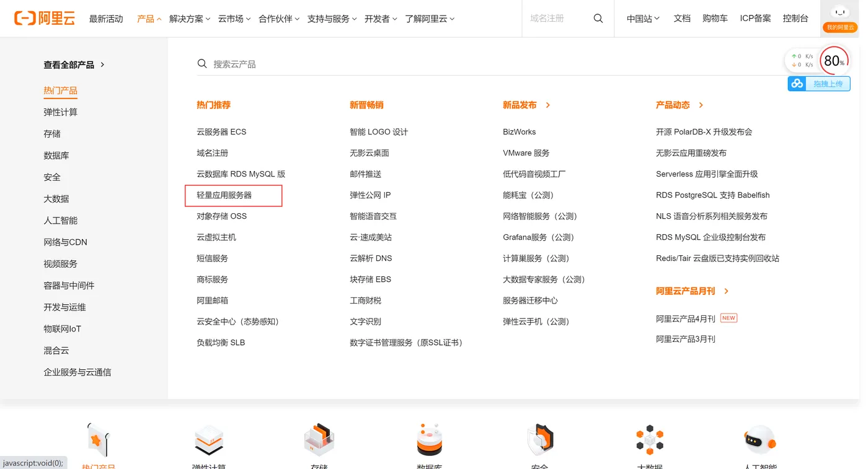The height and width of the screenshot is (469, 868).
Task: Click the 数据库 cylinder icon at bottom
Action: click(x=429, y=441)
